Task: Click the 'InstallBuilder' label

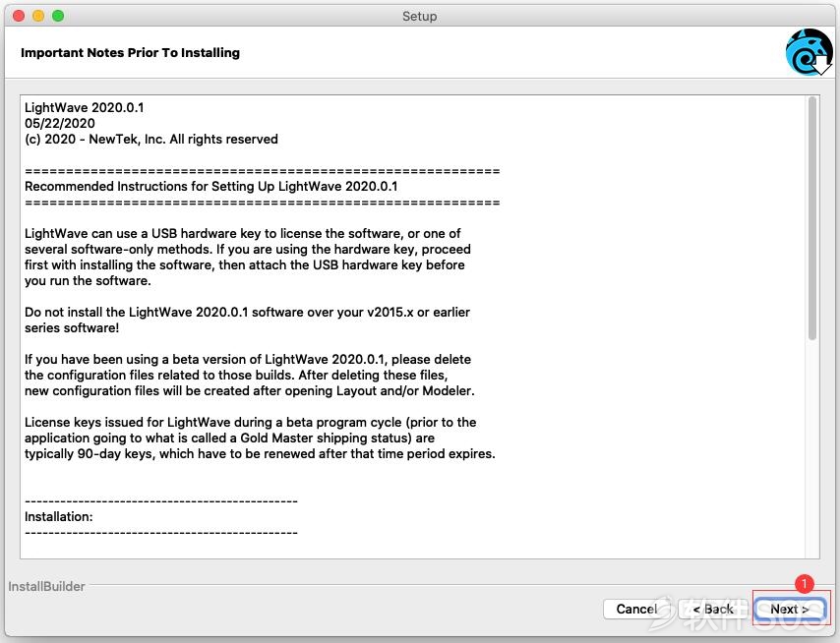Action: coord(46,586)
